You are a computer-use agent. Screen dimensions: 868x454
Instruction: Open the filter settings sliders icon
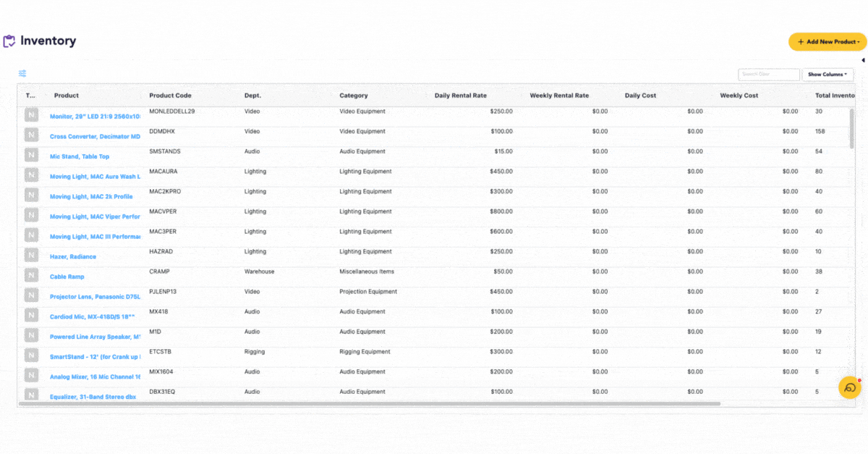tap(22, 74)
